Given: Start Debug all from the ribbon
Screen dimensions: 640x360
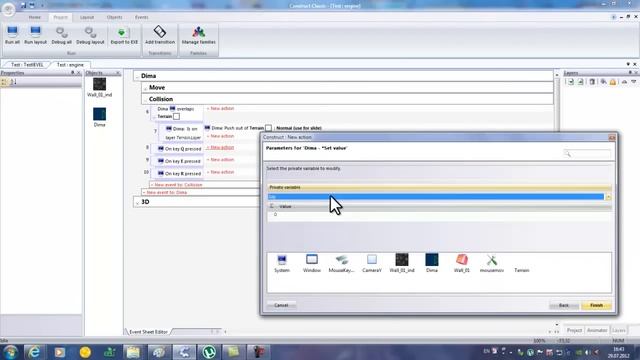Looking at the screenshot, I should (x=62, y=35).
